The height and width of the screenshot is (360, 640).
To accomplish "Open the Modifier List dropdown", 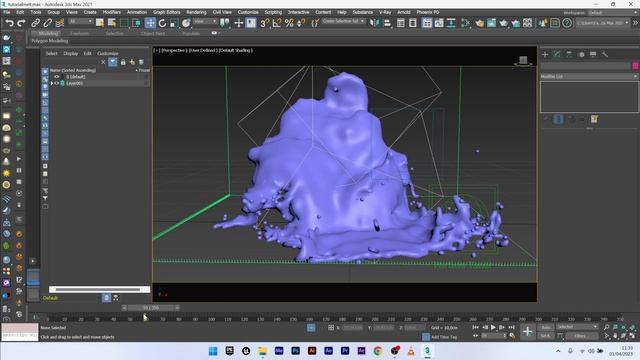I will pos(589,76).
